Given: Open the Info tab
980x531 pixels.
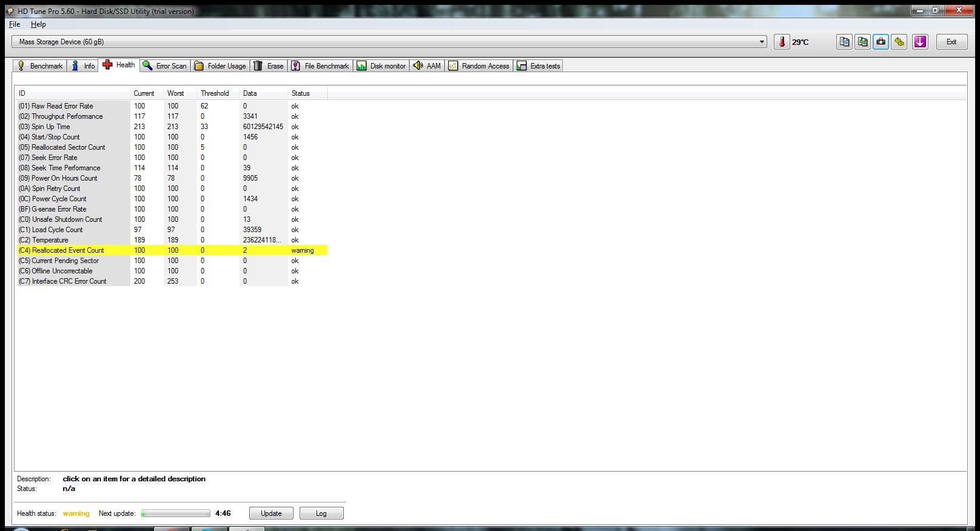Looking at the screenshot, I should click(x=83, y=66).
